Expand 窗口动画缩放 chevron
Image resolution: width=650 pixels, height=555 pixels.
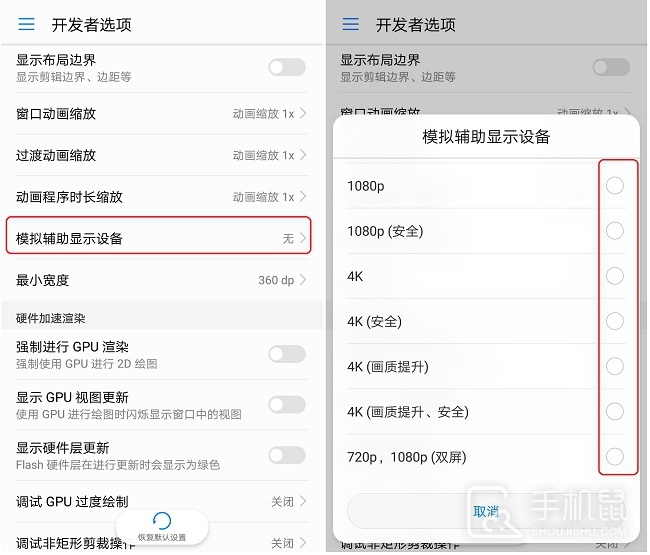point(303,113)
